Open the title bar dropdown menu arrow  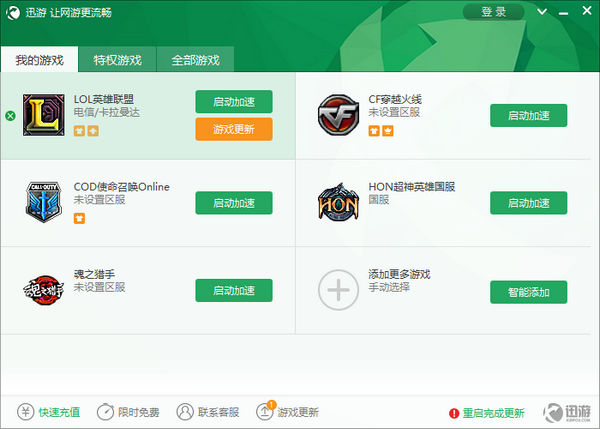pyautogui.click(x=542, y=12)
